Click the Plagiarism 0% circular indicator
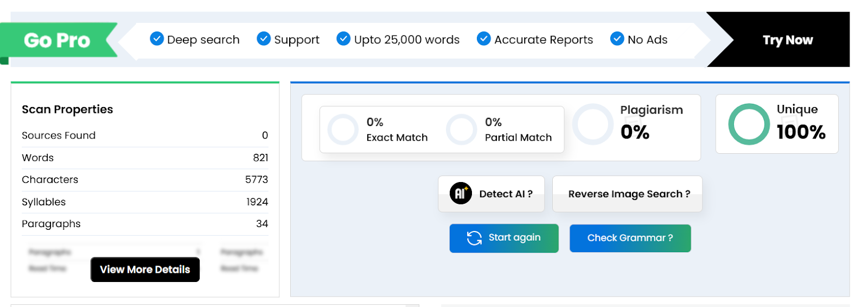This screenshot has width=868, height=307. click(x=593, y=124)
